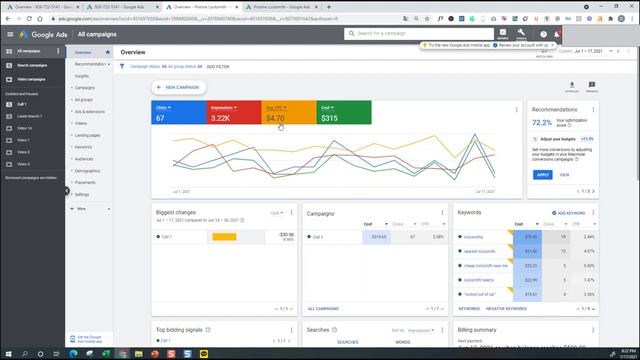This screenshot has width=640, height=360.
Task: Click yellow bar in Biggest changes
Action: (x=224, y=237)
